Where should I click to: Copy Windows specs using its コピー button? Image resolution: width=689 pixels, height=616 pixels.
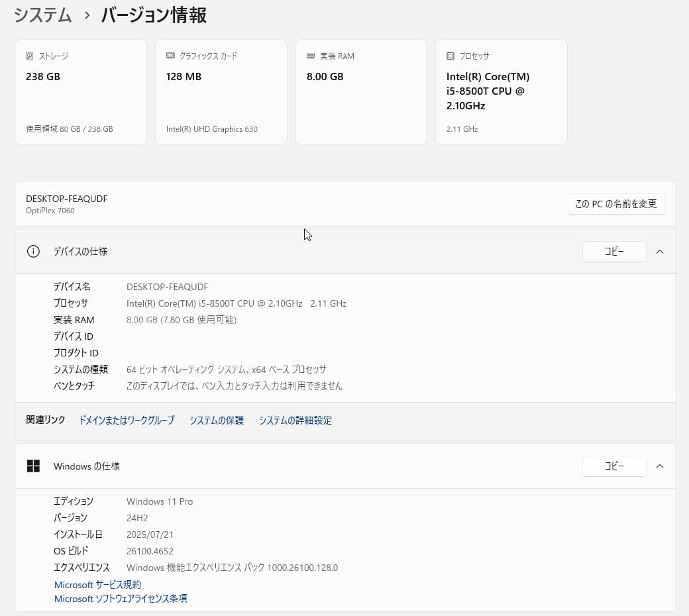click(x=613, y=466)
